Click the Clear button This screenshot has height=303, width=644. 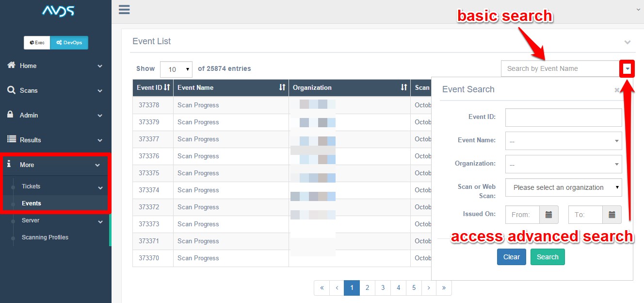pos(512,257)
